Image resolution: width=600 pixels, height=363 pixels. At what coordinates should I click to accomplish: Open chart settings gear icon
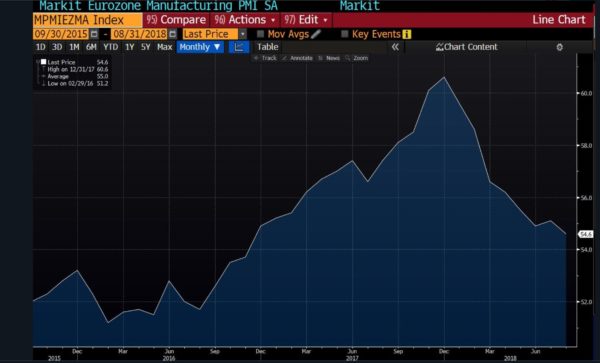559,47
